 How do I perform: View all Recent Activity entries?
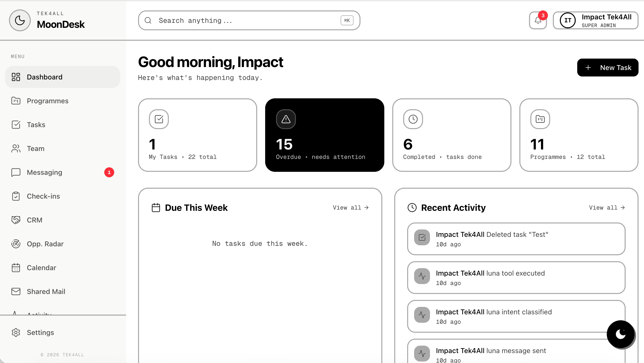[607, 208]
